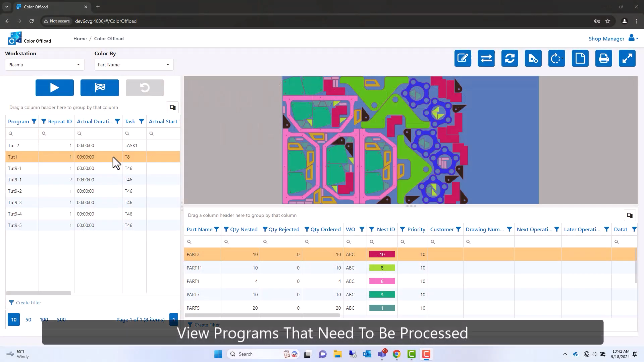Go to Home breadcrumb
Screen dimensions: 644x362
pyautogui.click(x=80, y=39)
